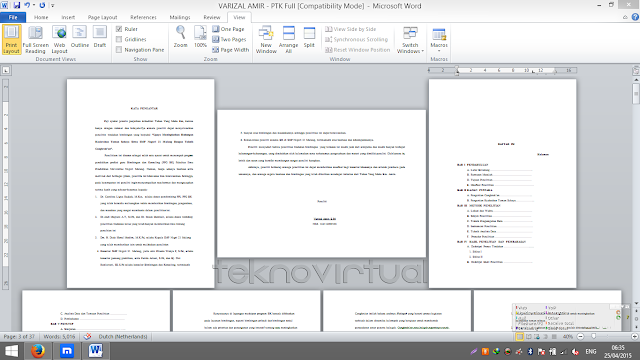This screenshot has width=640, height=360.
Task: Switch to the Page Layout tab
Action: click(102, 17)
